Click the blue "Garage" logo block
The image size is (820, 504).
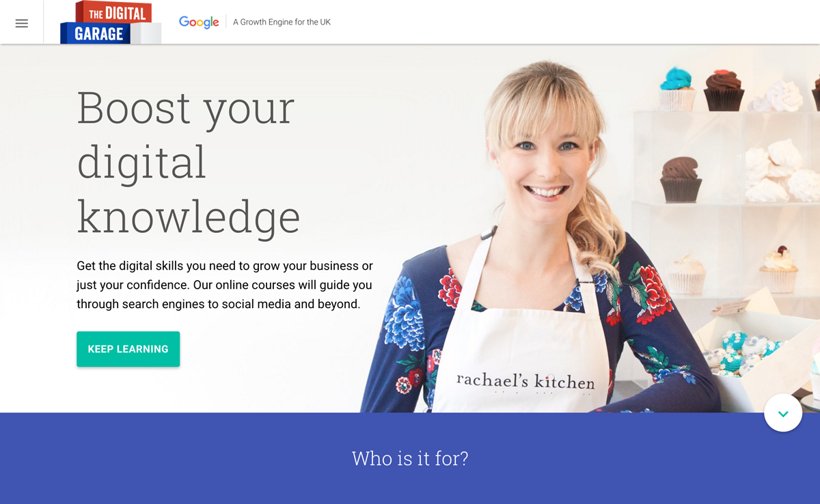[x=96, y=33]
